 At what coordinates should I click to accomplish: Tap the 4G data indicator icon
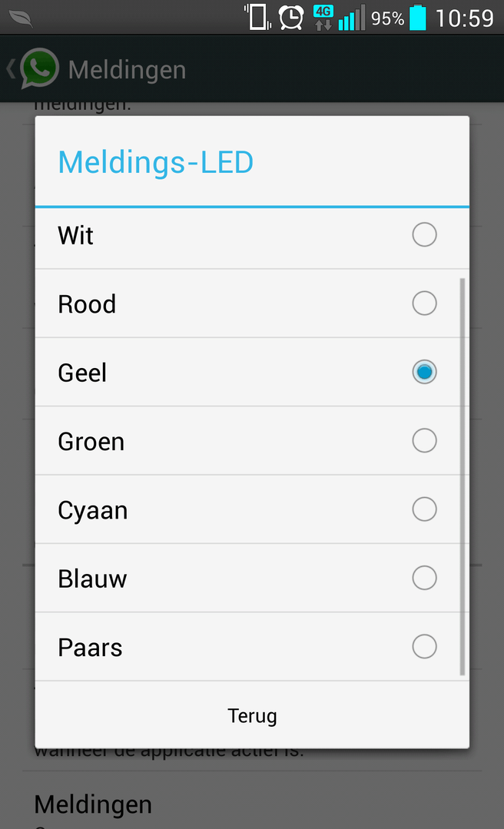click(x=323, y=18)
